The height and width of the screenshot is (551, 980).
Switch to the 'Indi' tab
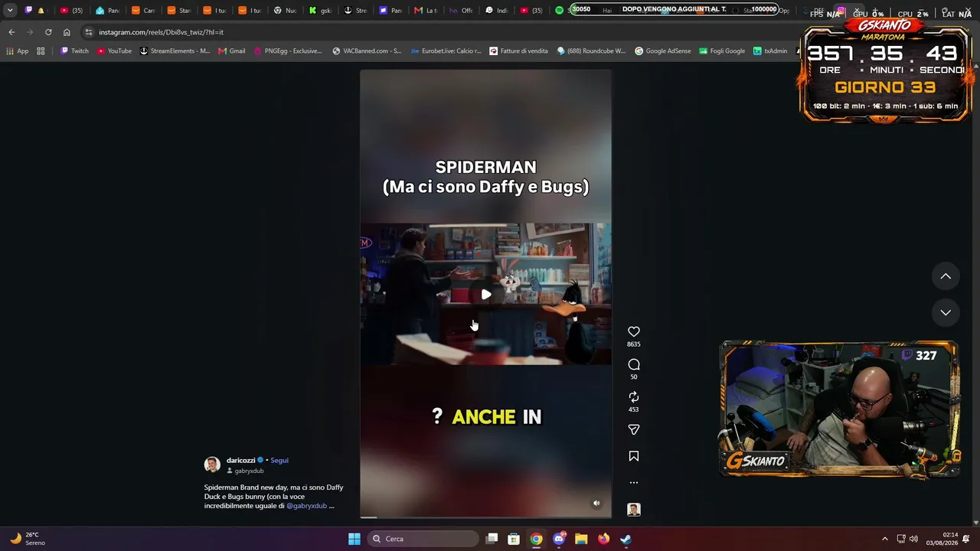[x=497, y=11]
